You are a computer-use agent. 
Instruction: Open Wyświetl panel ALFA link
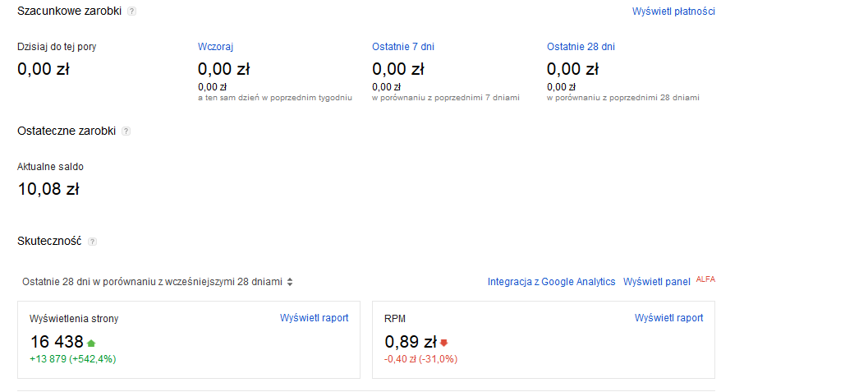click(656, 282)
